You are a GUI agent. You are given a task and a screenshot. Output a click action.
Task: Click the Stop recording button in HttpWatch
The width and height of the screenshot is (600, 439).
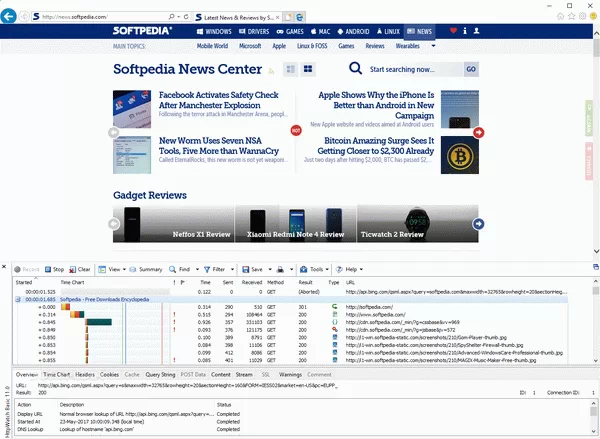tap(53, 269)
